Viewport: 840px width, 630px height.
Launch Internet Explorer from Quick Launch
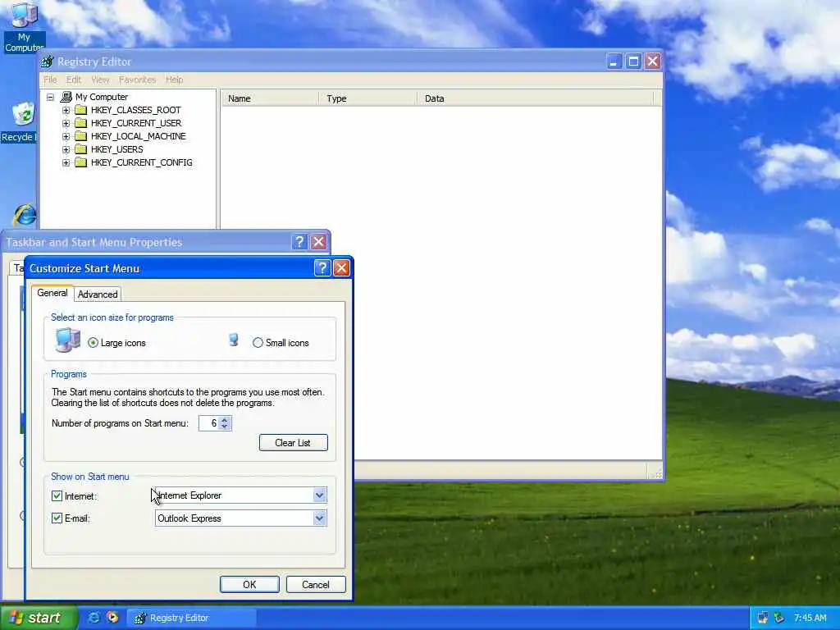coord(94,618)
